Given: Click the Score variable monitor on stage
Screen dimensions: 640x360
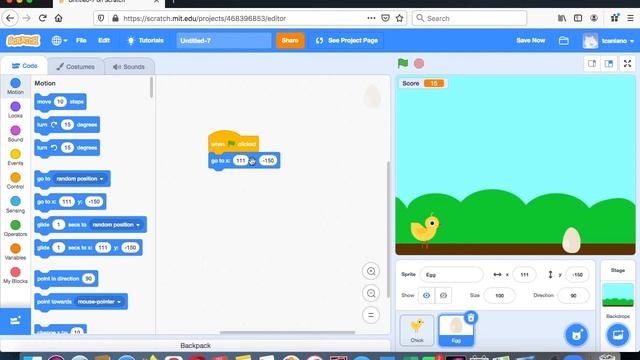Looking at the screenshot, I should (422, 83).
